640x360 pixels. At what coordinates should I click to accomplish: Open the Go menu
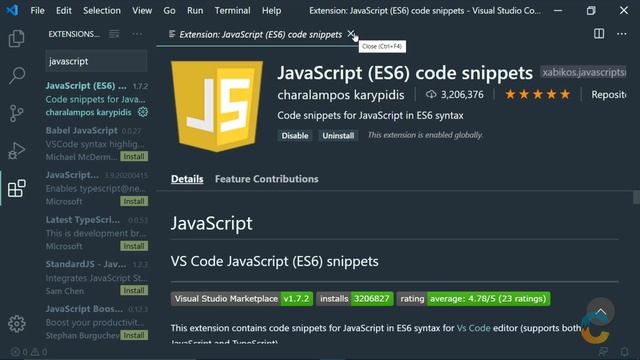169,11
